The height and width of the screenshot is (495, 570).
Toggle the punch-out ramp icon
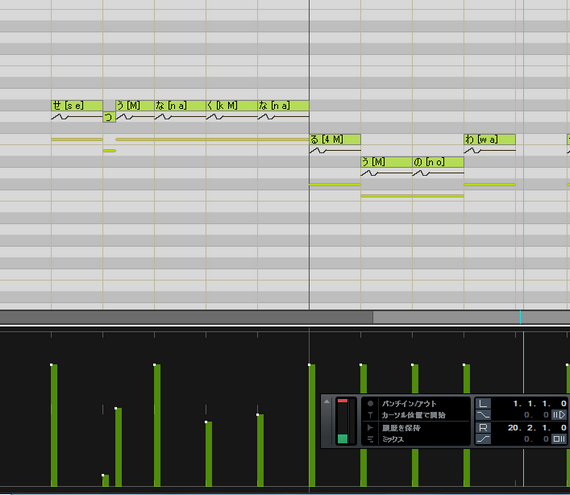coord(483,439)
